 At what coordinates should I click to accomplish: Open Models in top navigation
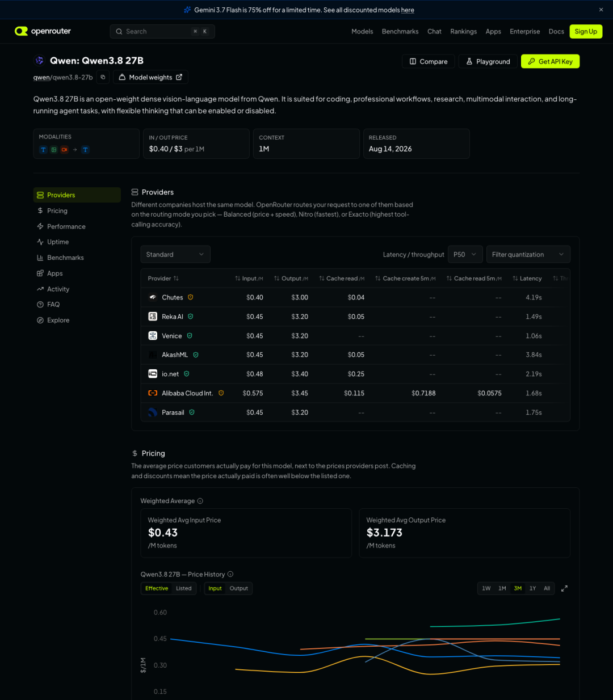click(x=362, y=31)
